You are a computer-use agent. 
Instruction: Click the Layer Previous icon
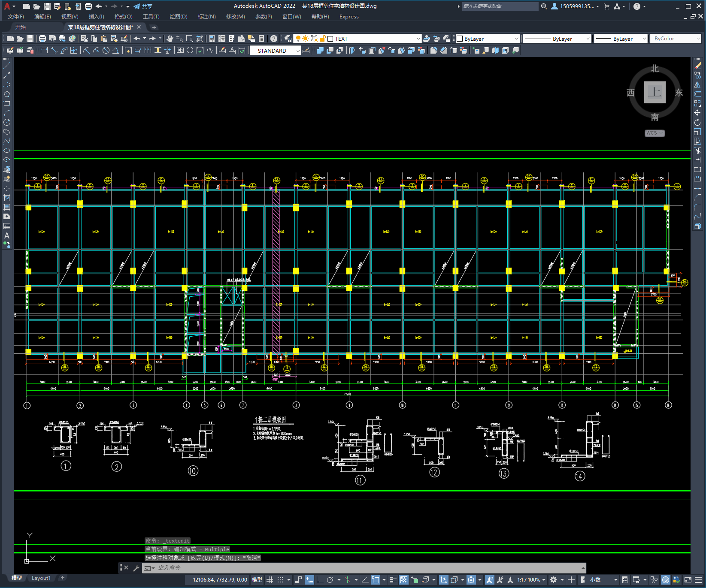coord(436,39)
